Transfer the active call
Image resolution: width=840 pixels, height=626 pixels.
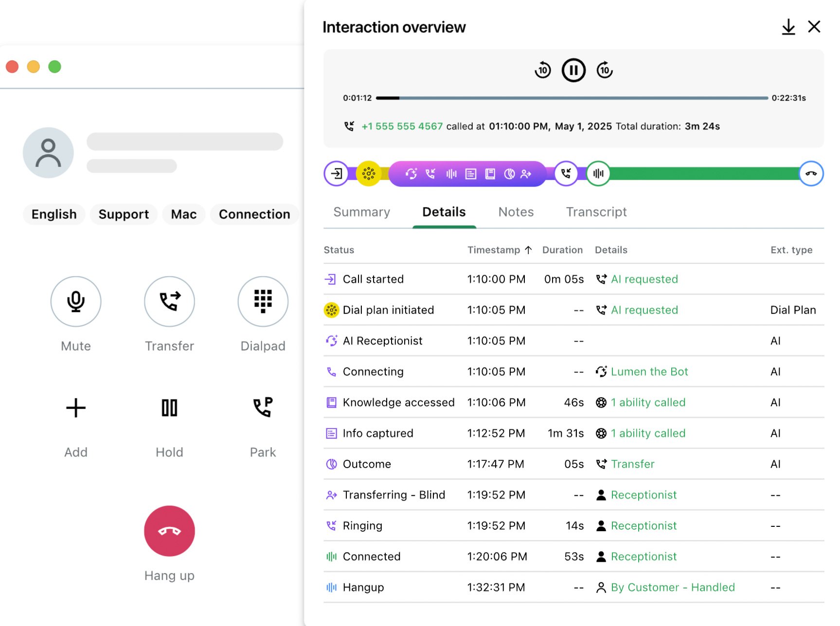click(x=169, y=301)
